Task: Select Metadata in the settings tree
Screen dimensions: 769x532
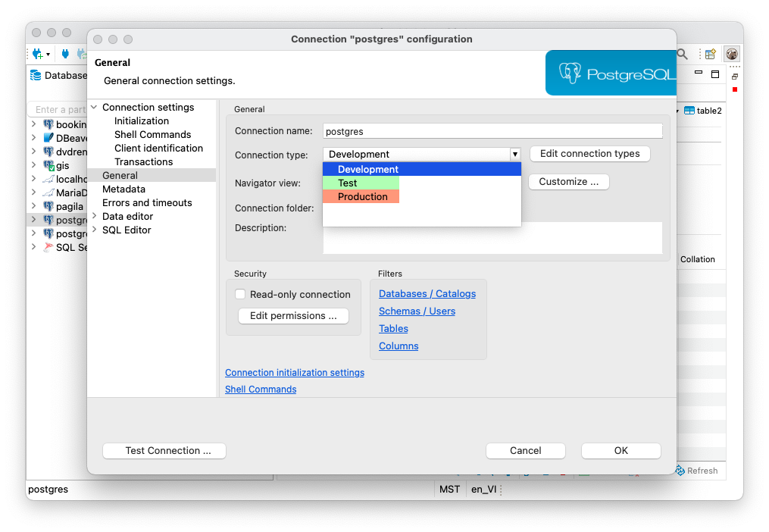Action: tap(123, 189)
